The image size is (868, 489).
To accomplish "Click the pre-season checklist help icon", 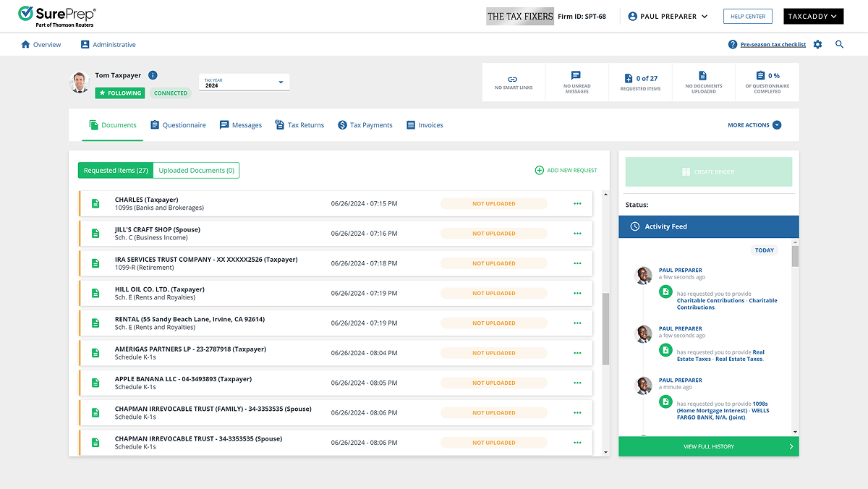I will pyautogui.click(x=733, y=45).
